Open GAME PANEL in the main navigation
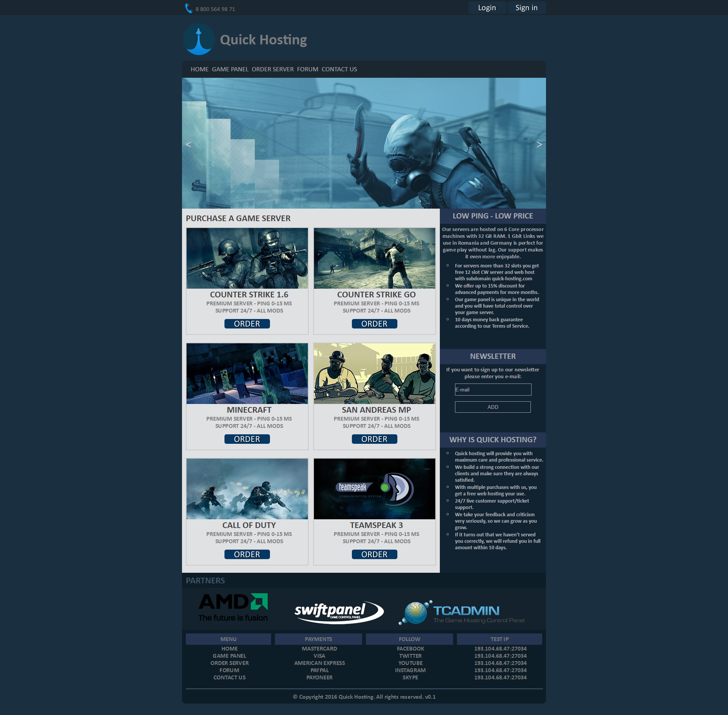This screenshot has height=715, width=728. pos(230,69)
